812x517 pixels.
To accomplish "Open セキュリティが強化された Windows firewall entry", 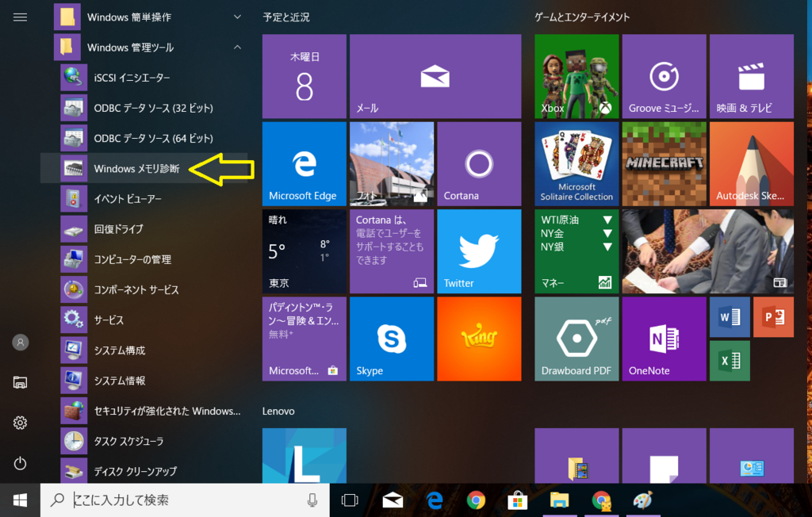I will point(144,411).
